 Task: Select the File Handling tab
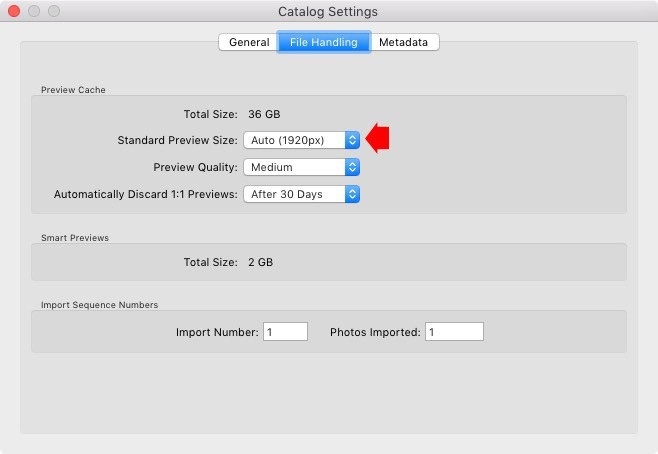coord(323,42)
